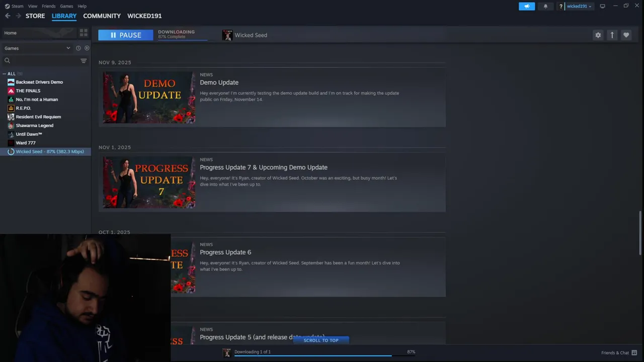Click the download bar game thumbnail

click(x=227, y=352)
